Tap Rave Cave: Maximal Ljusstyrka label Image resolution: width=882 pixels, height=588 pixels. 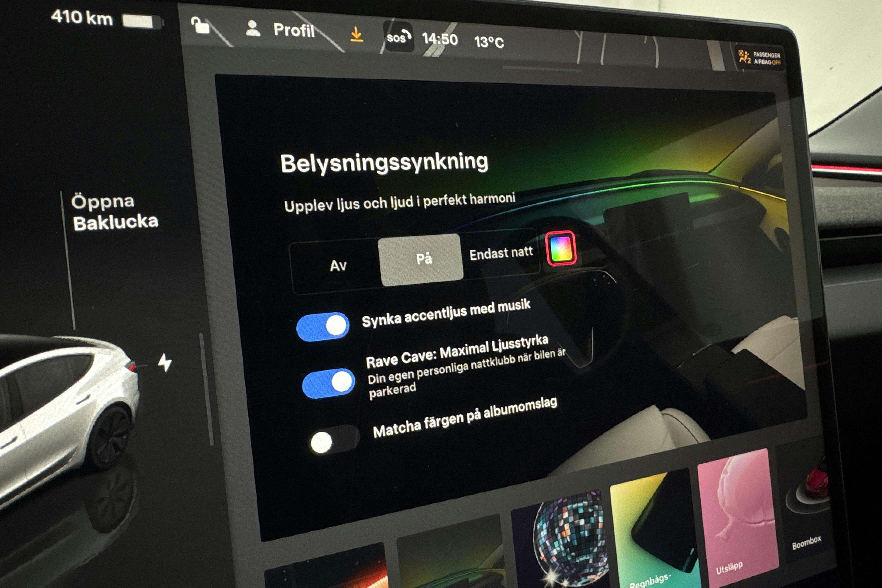(457, 352)
